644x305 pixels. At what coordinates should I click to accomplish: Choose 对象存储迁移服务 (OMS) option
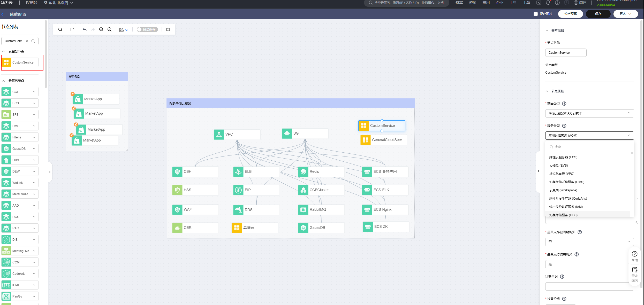click(x=567, y=182)
